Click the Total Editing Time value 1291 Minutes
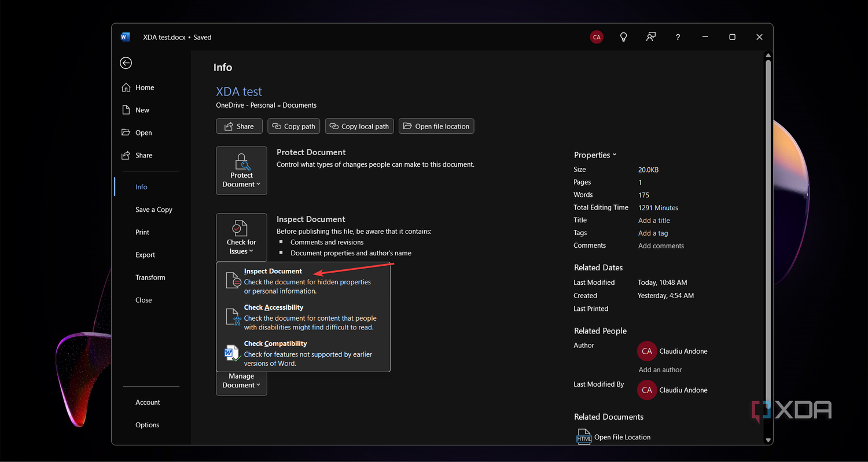Viewport: 868px width, 462px height. pos(659,208)
